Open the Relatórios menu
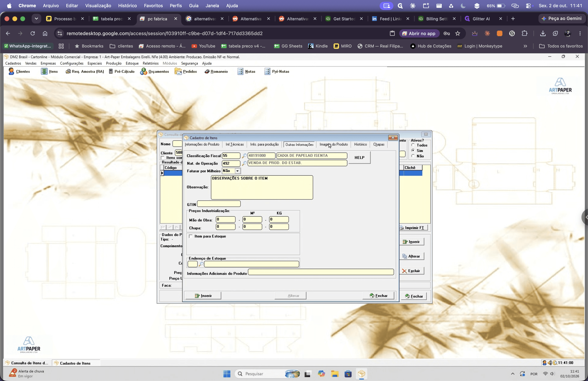The width and height of the screenshot is (588, 381). pos(150,63)
